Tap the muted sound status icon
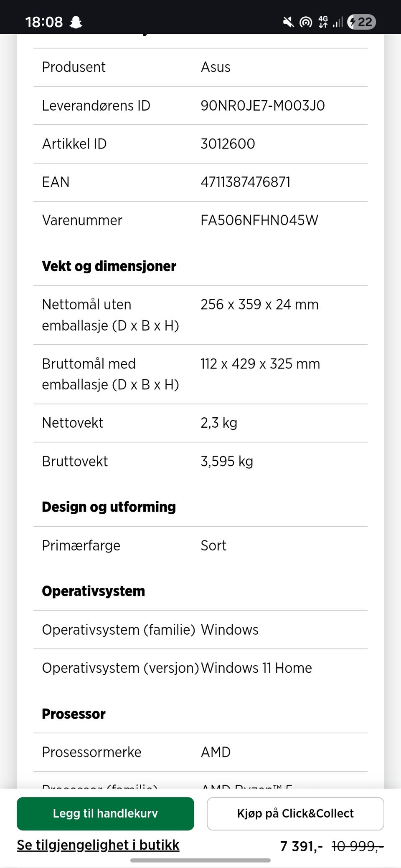Viewport: 401px width, 868px height. tap(288, 22)
